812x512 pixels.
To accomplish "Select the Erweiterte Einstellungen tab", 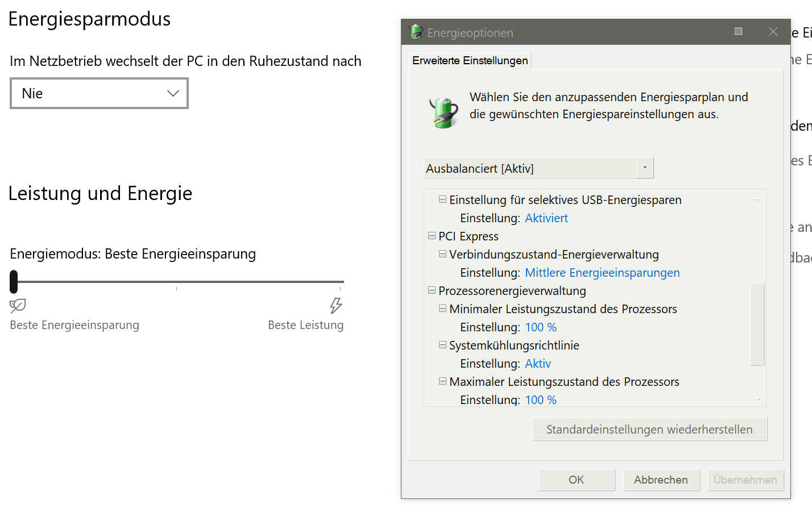I will point(470,60).
